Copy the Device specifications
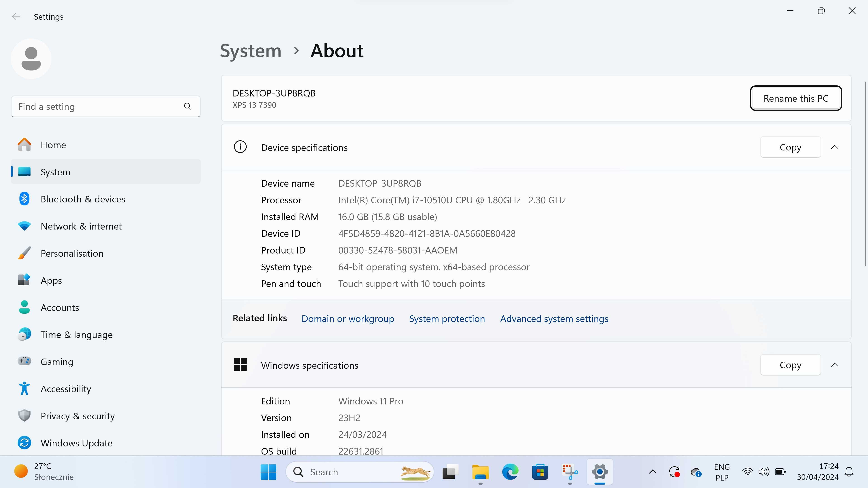Image resolution: width=868 pixels, height=488 pixels. [x=790, y=147]
